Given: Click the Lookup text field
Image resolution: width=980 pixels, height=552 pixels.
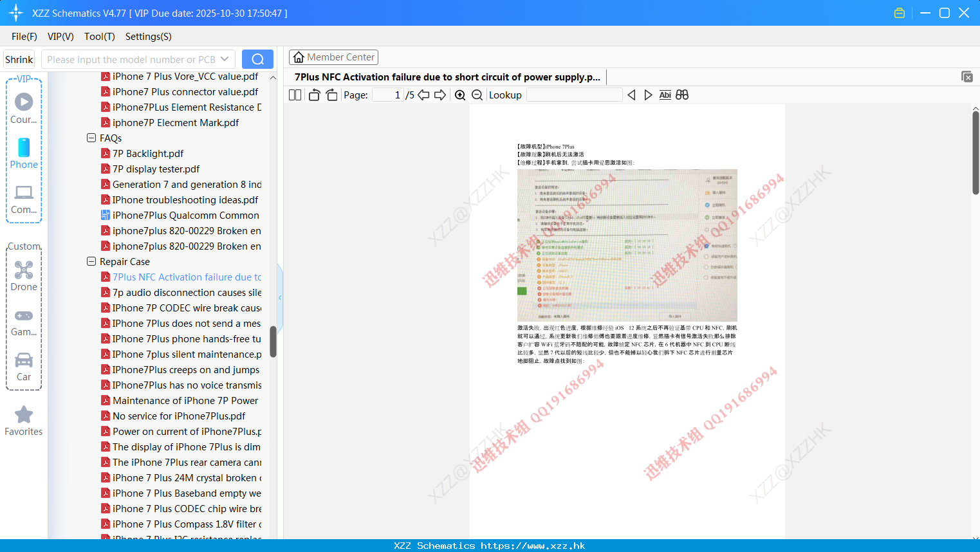Looking at the screenshot, I should (x=574, y=95).
